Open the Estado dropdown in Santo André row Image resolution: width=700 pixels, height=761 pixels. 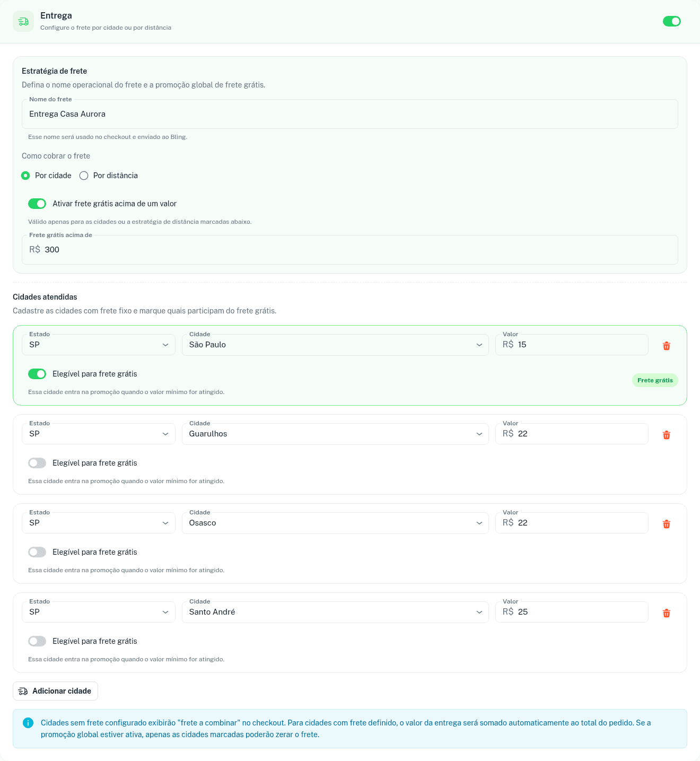pos(99,612)
